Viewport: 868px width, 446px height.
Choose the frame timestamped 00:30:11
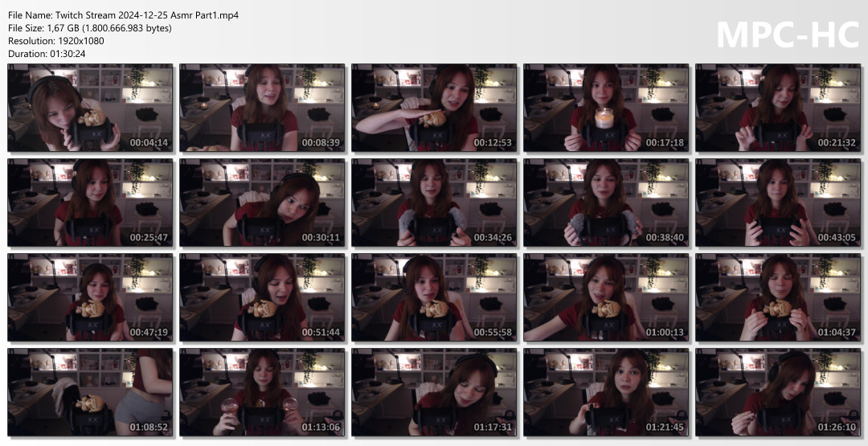262,203
